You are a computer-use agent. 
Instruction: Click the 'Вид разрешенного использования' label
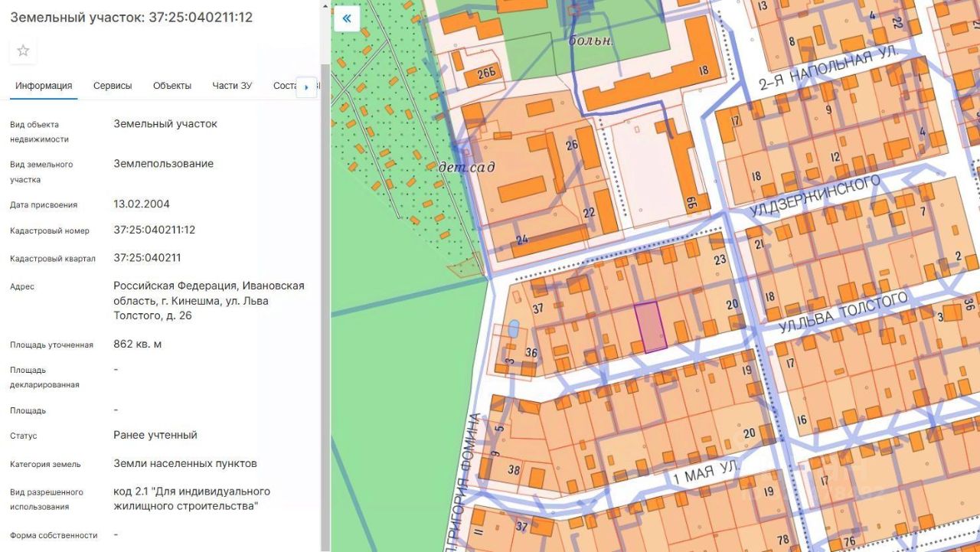(47, 499)
